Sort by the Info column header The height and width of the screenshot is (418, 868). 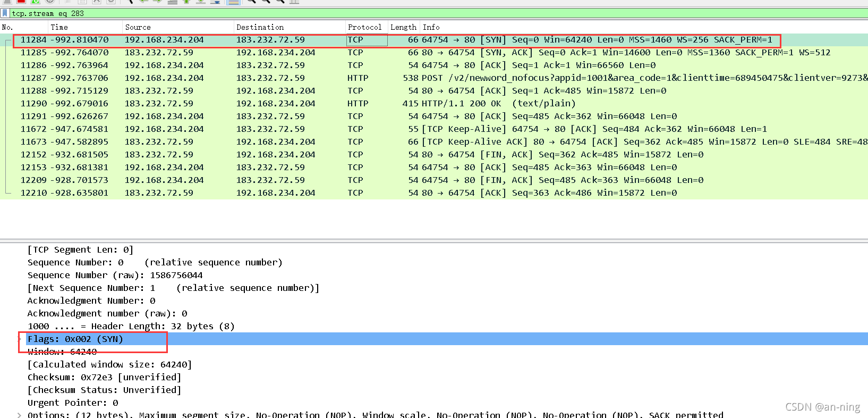point(431,27)
